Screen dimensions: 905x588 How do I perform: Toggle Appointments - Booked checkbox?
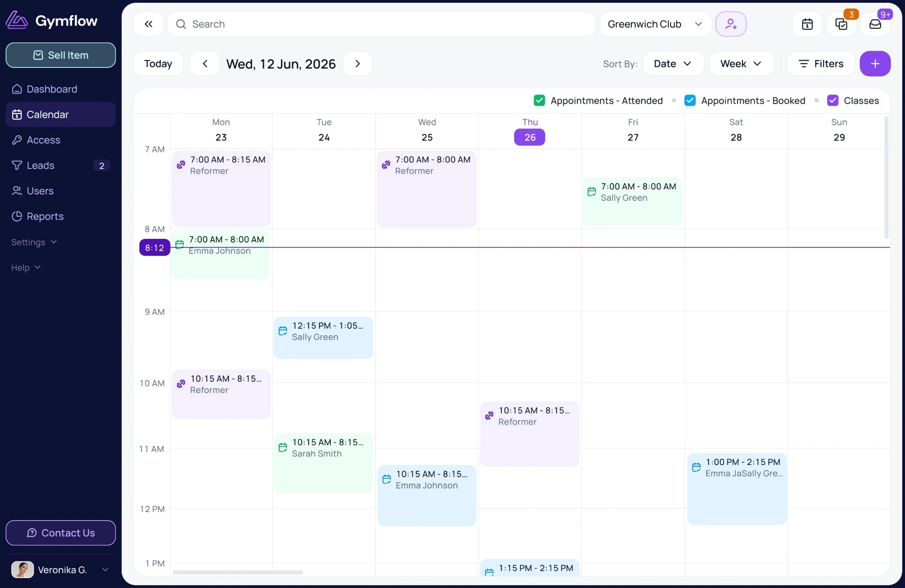click(690, 100)
